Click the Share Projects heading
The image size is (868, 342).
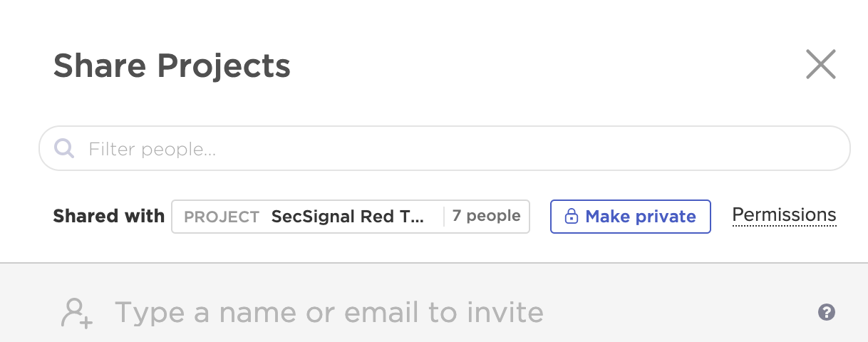[x=172, y=66]
